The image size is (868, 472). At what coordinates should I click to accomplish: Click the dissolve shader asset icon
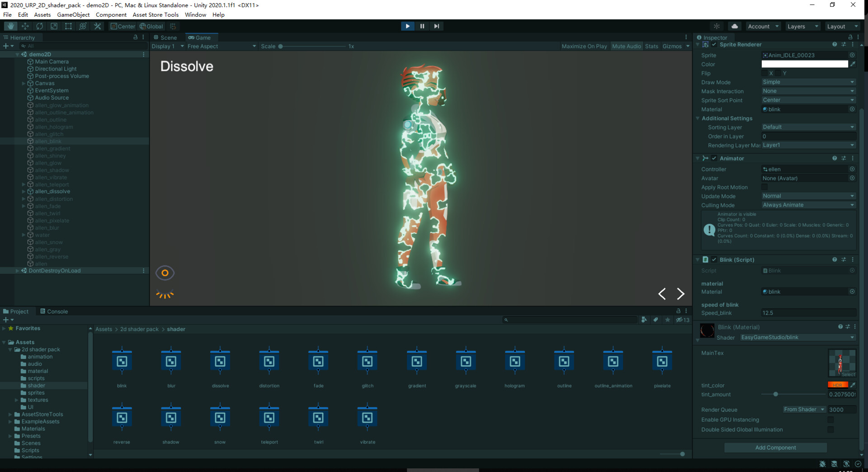[220, 362]
